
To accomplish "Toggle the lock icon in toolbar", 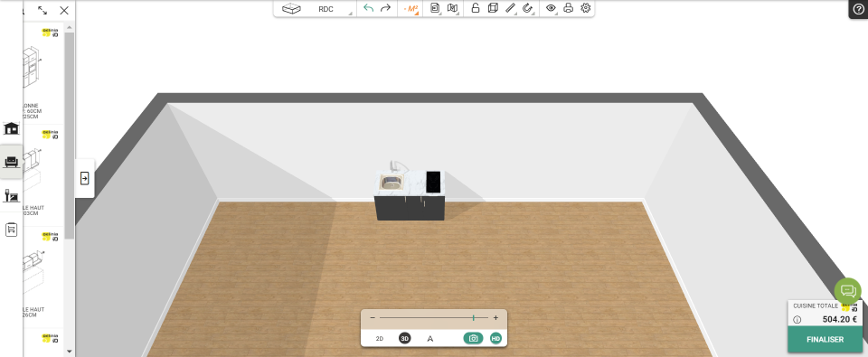I will pyautogui.click(x=475, y=8).
